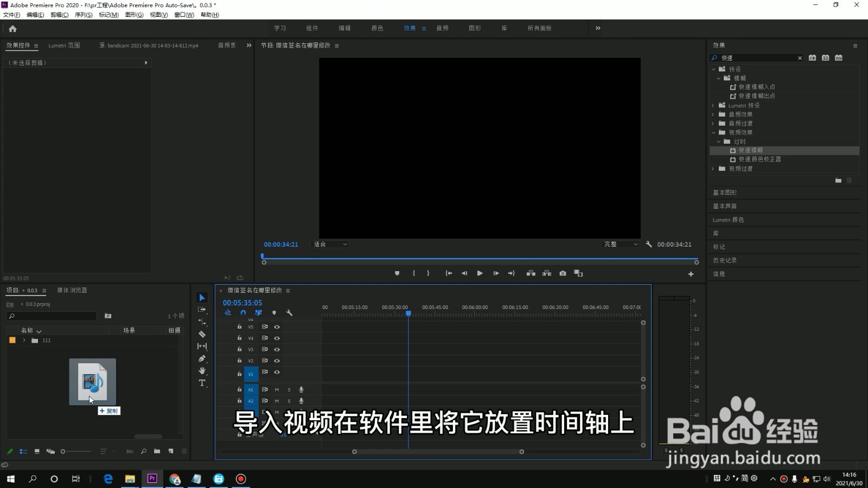Toggle lock on track V4
This screenshot has height=488, width=868.
click(239, 338)
